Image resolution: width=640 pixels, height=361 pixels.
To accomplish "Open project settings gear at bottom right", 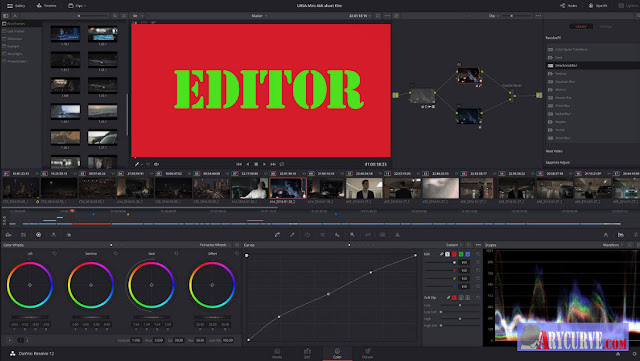I will (634, 354).
